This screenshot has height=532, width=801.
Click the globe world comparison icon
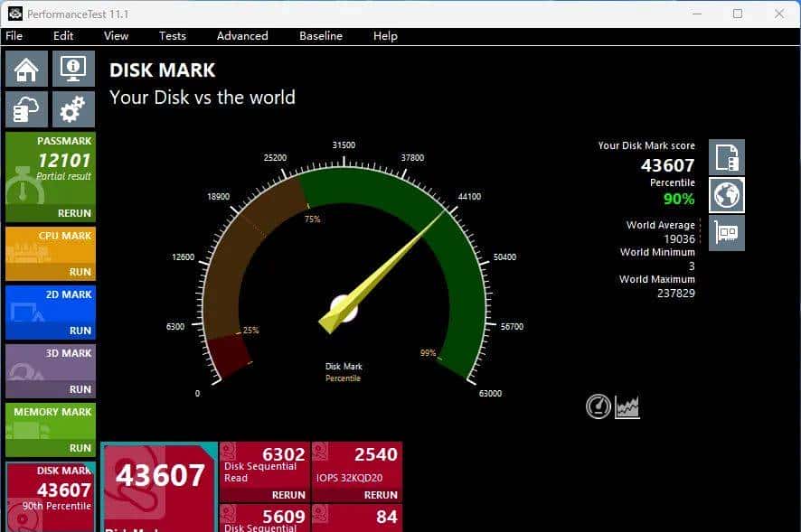[x=727, y=195]
